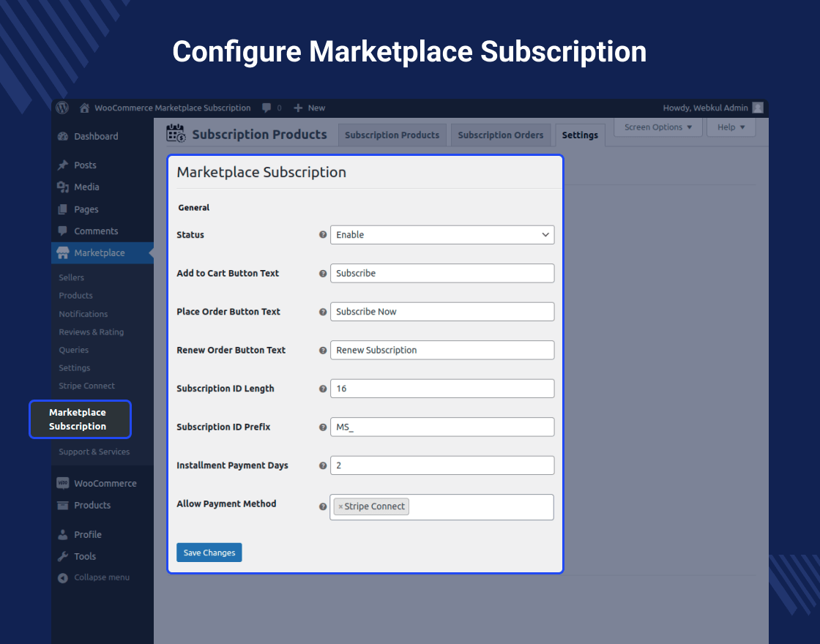Expand Screen Options panel

(x=658, y=127)
